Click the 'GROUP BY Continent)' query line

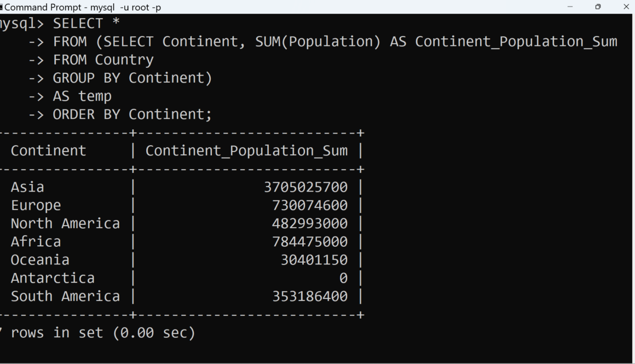pos(132,78)
